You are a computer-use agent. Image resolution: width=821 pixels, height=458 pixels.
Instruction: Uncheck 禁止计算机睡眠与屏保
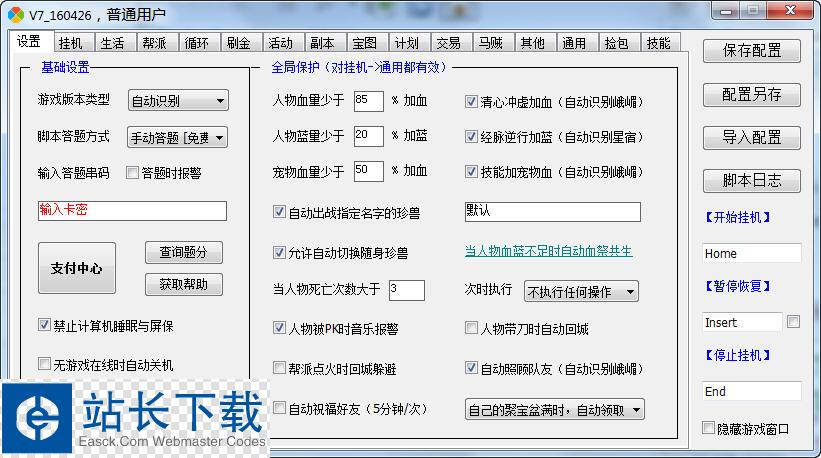point(44,325)
